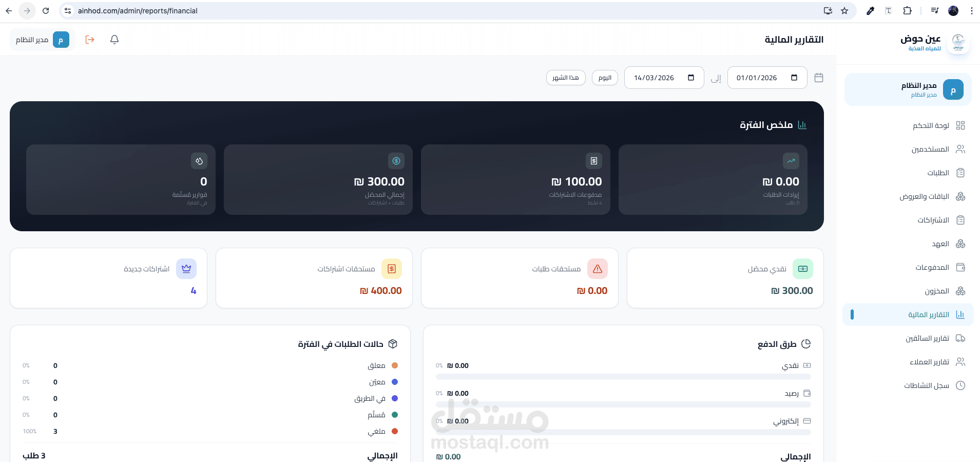Click trend icon on إيرادات الطلبات card

click(791, 161)
